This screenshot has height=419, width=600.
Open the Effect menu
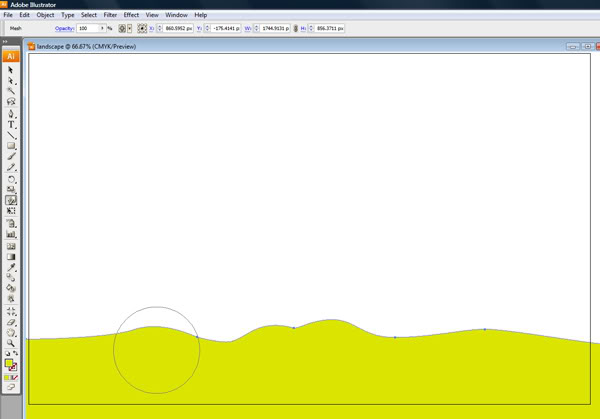tap(131, 15)
